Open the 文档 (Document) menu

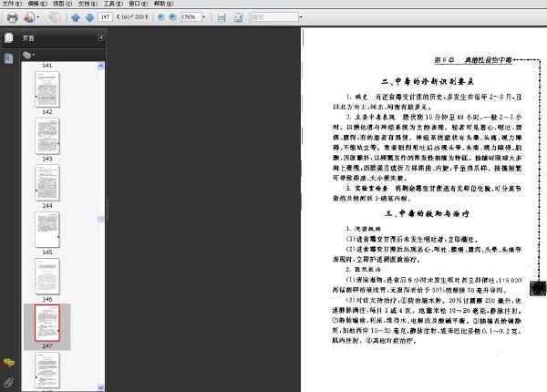coord(88,4)
